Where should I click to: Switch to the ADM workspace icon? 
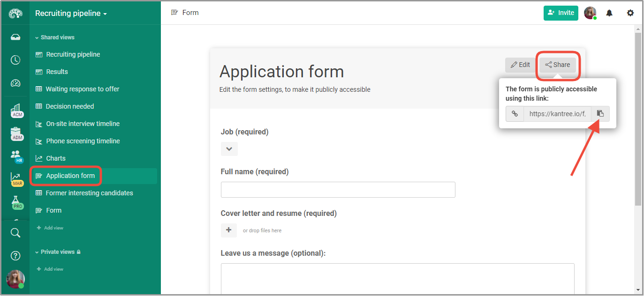16,134
